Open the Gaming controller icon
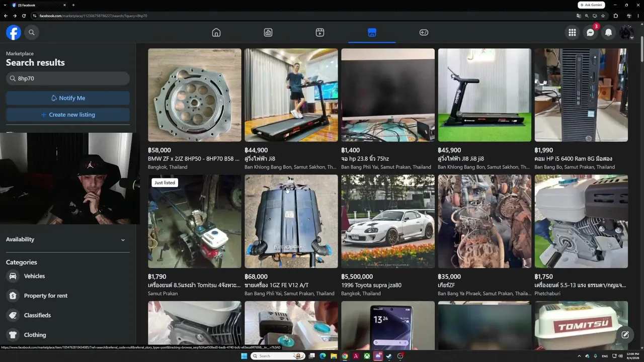 (424, 33)
